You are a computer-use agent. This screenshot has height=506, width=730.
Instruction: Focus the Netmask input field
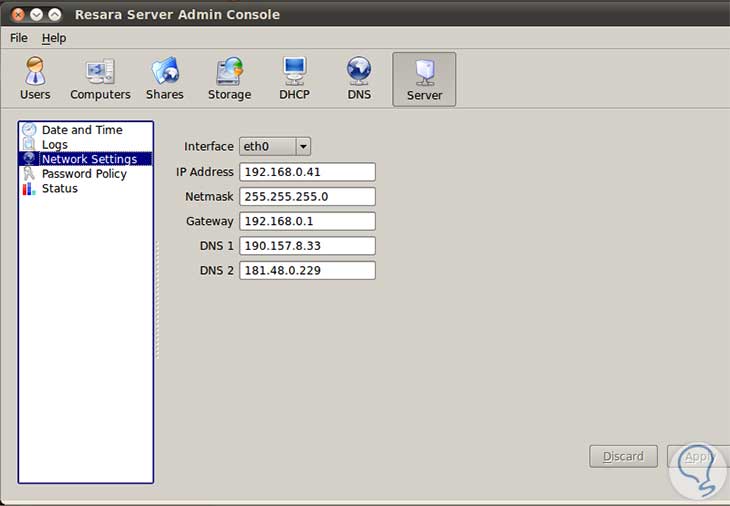tap(307, 196)
